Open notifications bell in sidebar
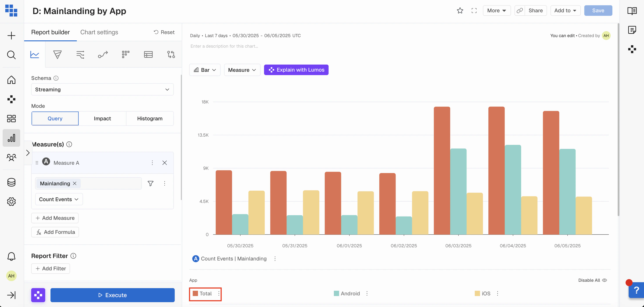644x307 pixels. [11, 256]
